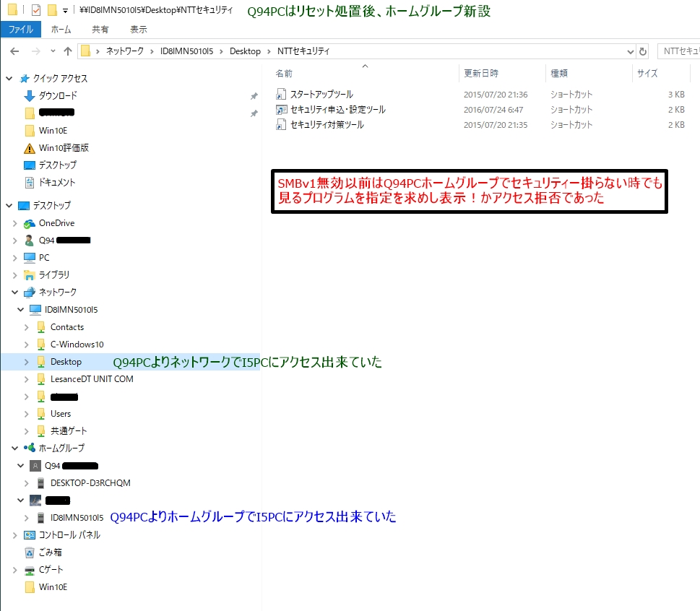The image size is (700, 611).
Task: Collapse the クイック アクセス section
Action: point(9,79)
